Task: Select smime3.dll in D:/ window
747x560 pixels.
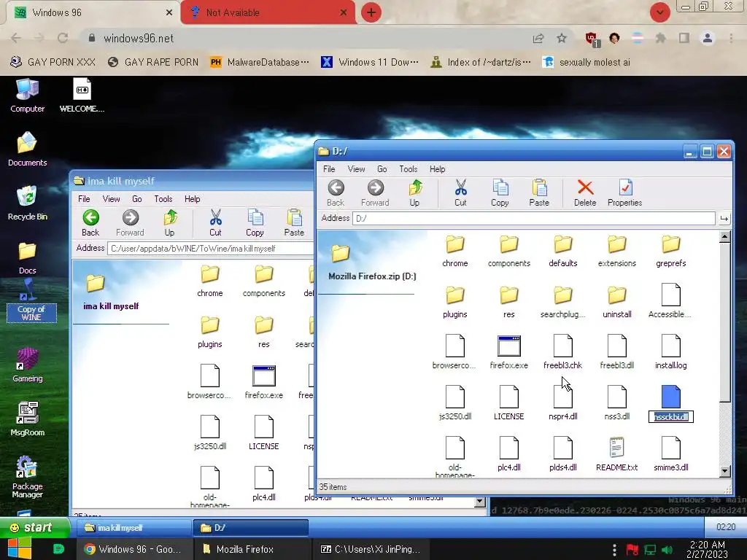Action: 671,454
